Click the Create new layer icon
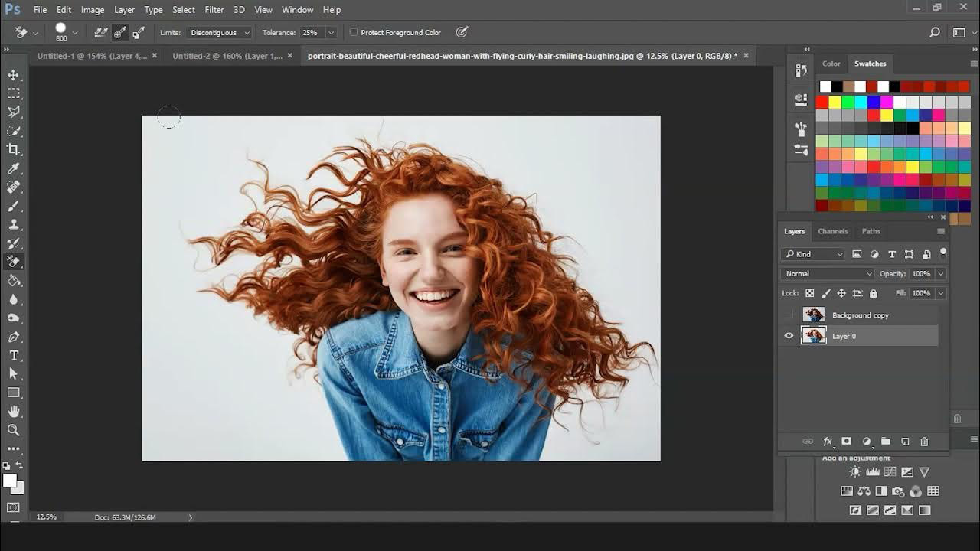Image resolution: width=980 pixels, height=551 pixels. tap(905, 442)
